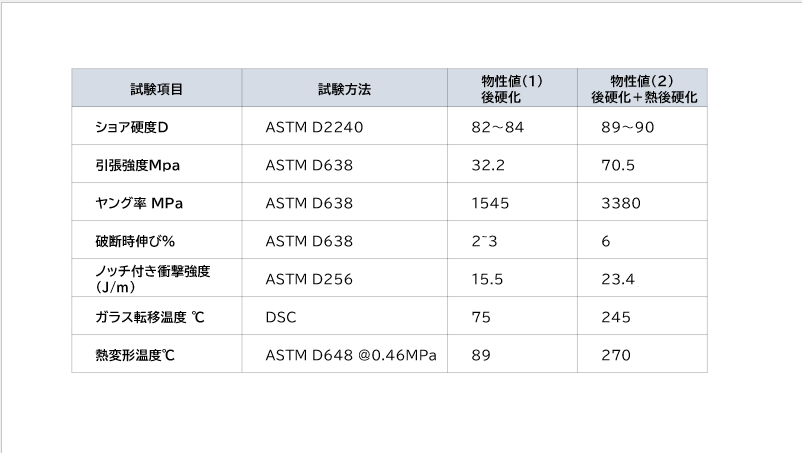Click the 引張強度Mpa row label

pyautogui.click(x=137, y=165)
